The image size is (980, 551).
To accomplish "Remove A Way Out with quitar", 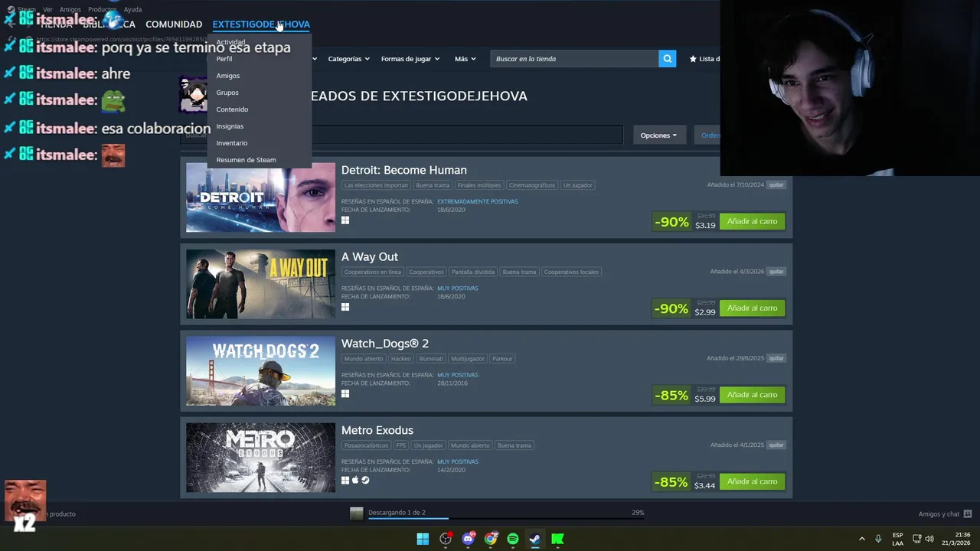I will [x=776, y=272].
